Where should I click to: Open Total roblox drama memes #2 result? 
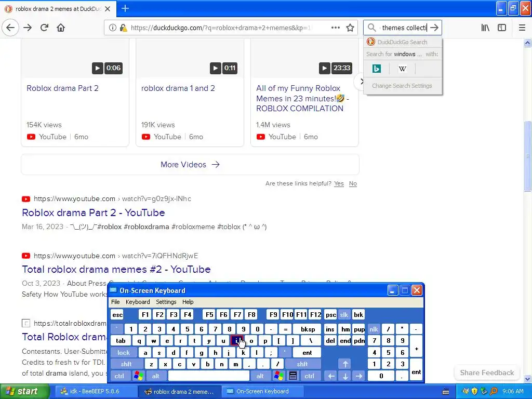coord(116,270)
